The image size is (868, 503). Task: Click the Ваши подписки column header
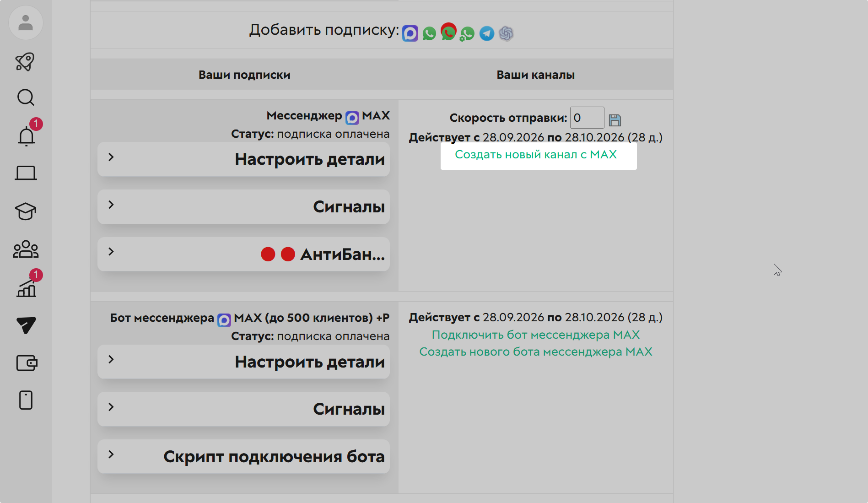(244, 75)
